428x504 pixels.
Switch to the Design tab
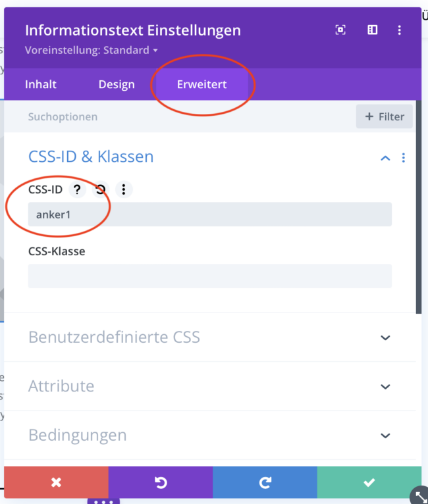[117, 84]
